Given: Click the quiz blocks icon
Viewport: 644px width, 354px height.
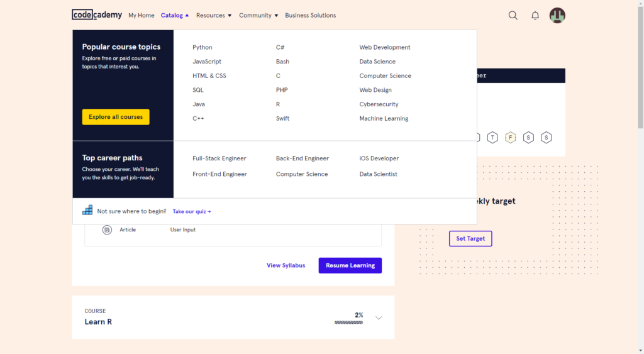Looking at the screenshot, I should (x=87, y=210).
